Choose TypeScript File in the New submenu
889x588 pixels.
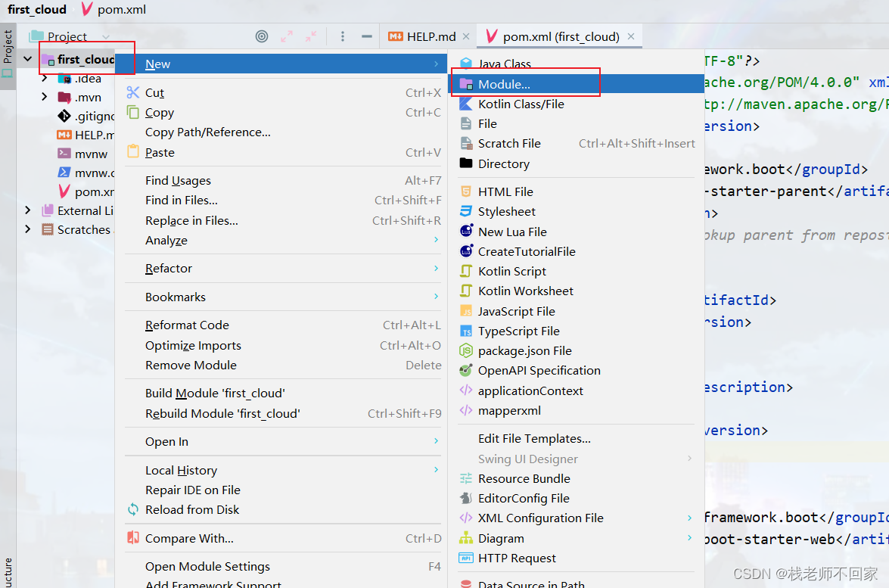[577, 331]
